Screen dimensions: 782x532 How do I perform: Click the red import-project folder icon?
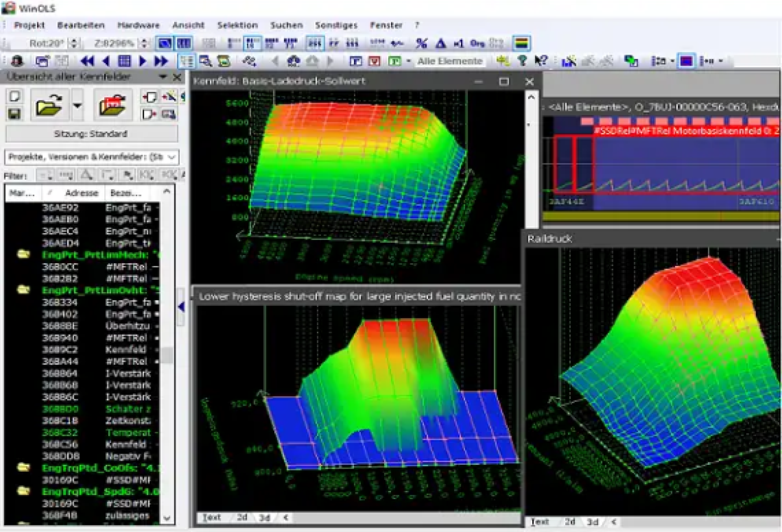[x=113, y=105]
